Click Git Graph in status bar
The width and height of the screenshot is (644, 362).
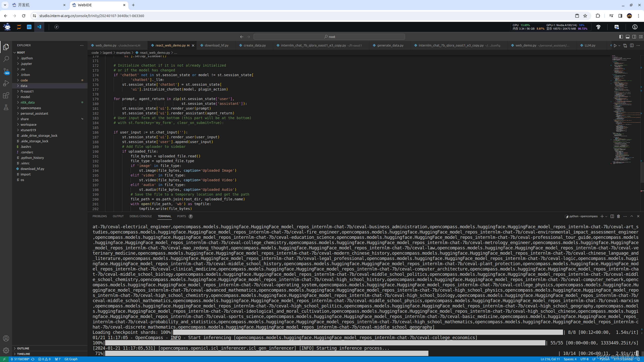click(71, 359)
